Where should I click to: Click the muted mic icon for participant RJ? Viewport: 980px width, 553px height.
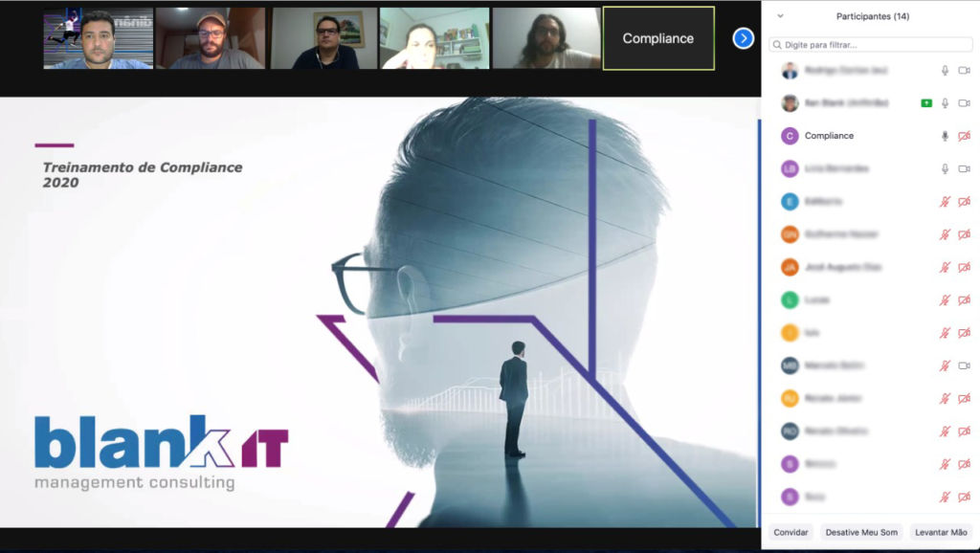pyautogui.click(x=945, y=398)
